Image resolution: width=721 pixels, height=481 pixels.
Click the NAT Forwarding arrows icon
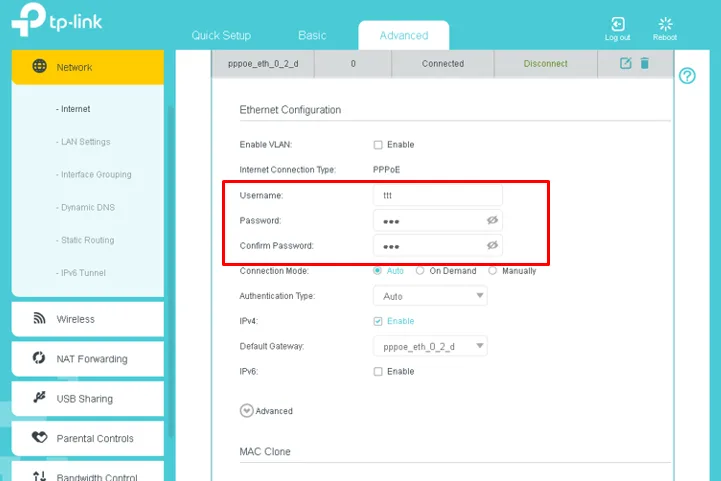[39, 358]
